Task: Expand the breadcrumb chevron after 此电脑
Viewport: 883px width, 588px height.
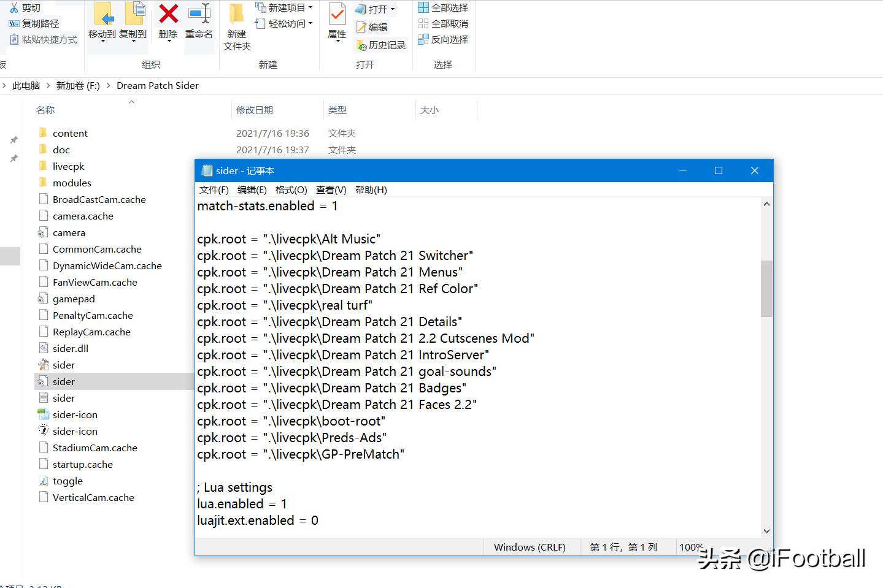Action: pyautogui.click(x=48, y=86)
